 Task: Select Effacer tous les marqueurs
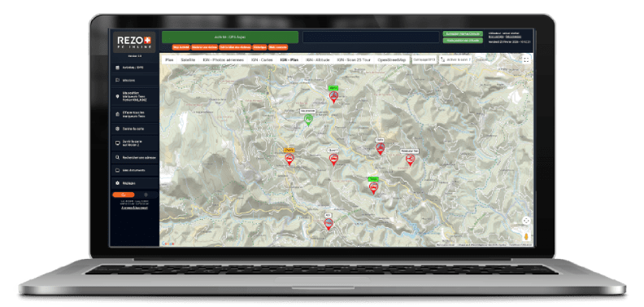coord(134,114)
